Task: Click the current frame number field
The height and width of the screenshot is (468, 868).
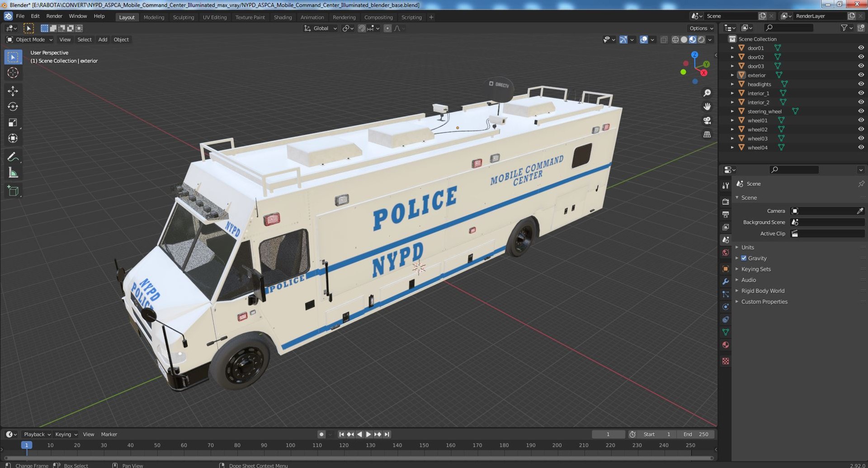Action: (x=608, y=435)
